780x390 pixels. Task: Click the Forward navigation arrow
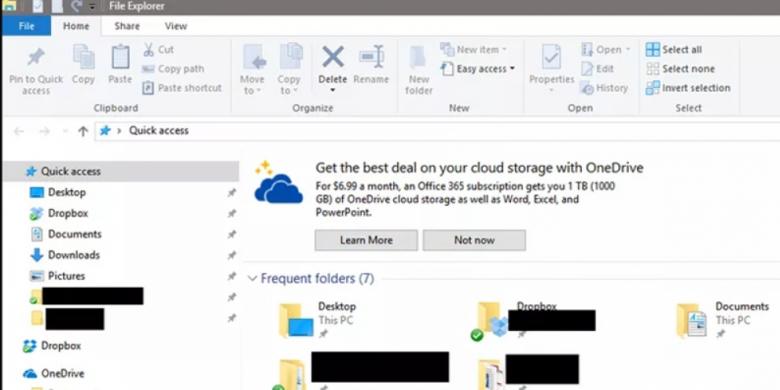pos(44,131)
